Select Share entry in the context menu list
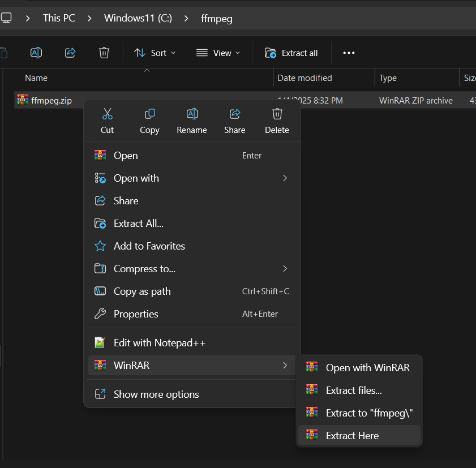Image resolution: width=476 pixels, height=468 pixels. (192, 201)
